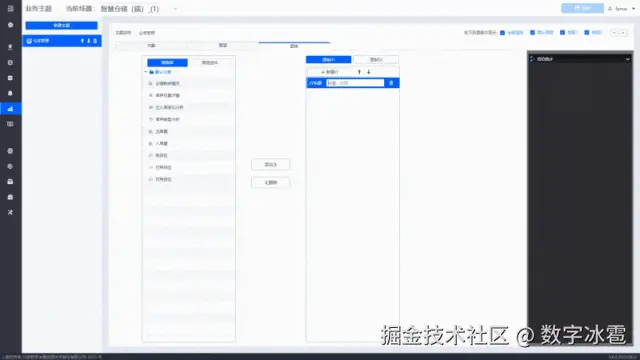Select the underlined third tab under the breadcrumb
The height and width of the screenshot is (360, 640).
pos(294,46)
